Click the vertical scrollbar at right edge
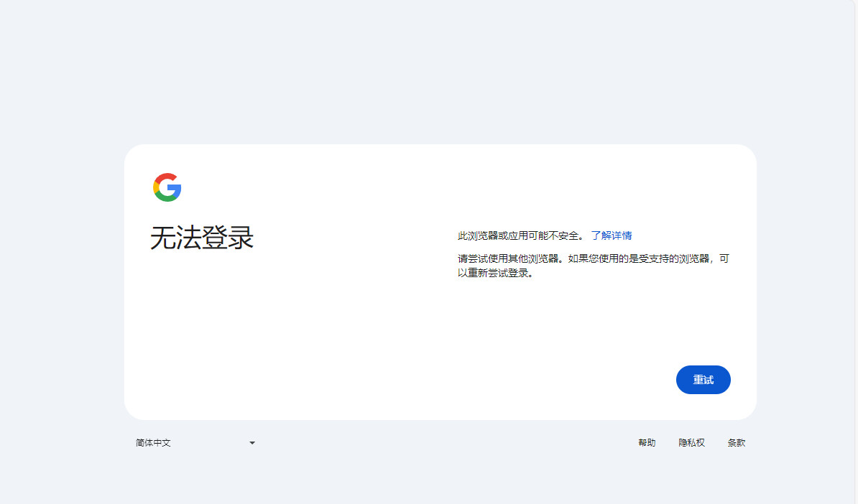The width and height of the screenshot is (858, 504). pos(855,251)
